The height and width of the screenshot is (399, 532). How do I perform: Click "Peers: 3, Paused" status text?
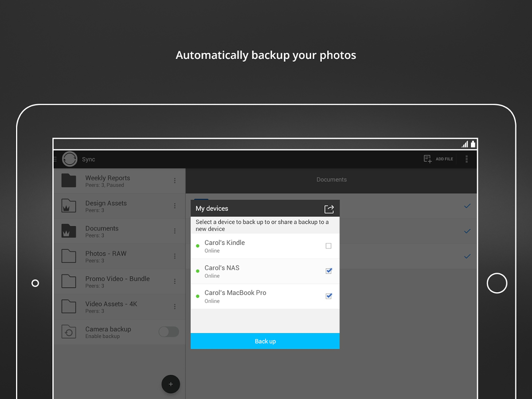point(105,185)
